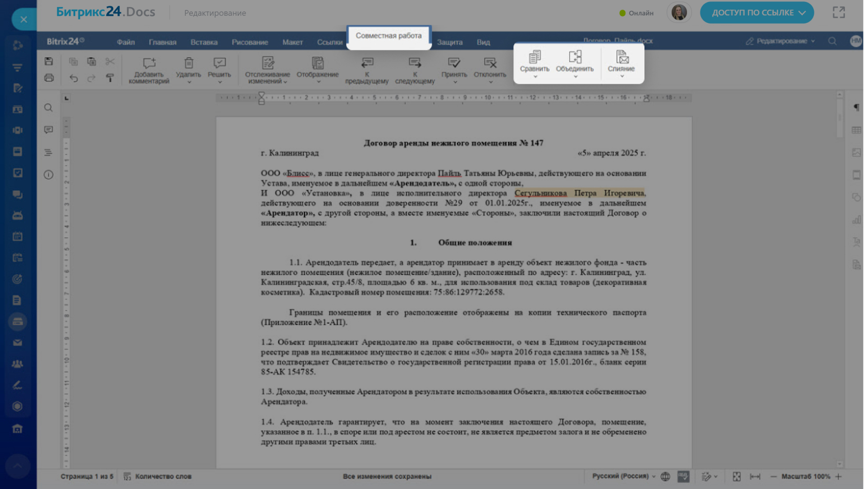The image size is (868, 489).
Task: Toggle nonprinting characters paragraph mark icon
Action: pyautogui.click(x=856, y=107)
